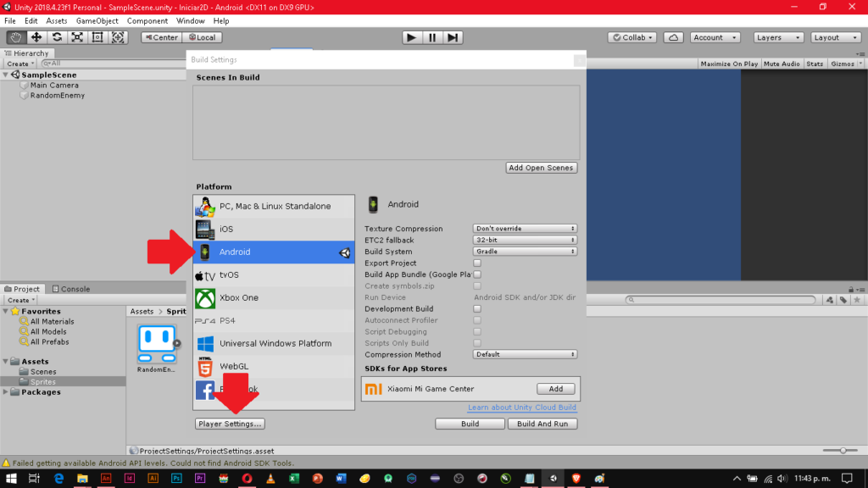
Task: Toggle Mute Audio in Game view
Action: pos(782,64)
